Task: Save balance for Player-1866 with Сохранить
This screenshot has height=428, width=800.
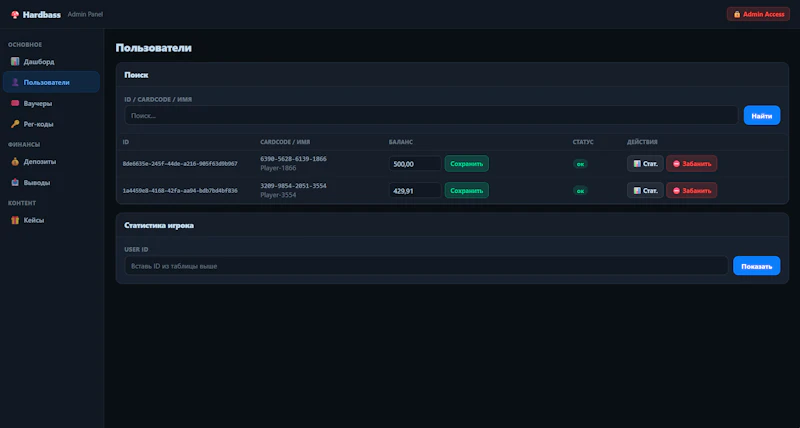Action: (x=466, y=164)
